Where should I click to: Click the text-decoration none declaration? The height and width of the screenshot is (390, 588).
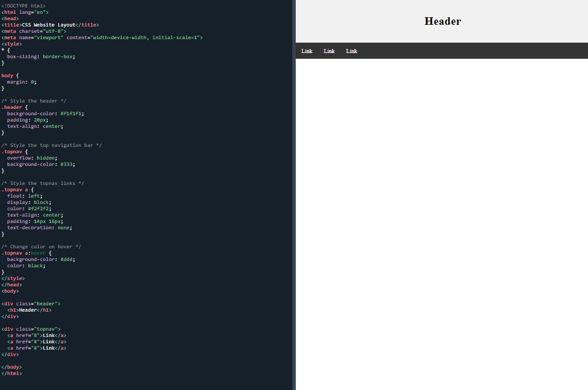pyautogui.click(x=39, y=228)
